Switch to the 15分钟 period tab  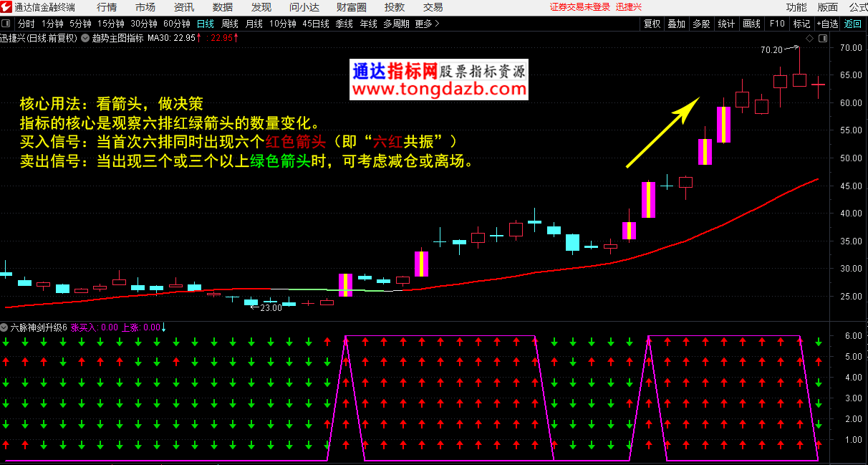click(111, 24)
